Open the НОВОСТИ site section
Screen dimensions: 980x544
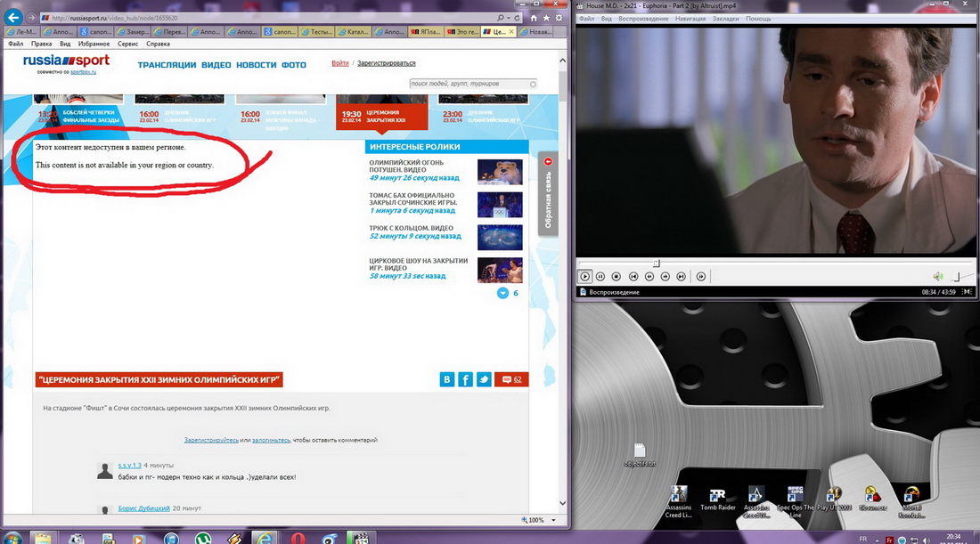(257, 65)
